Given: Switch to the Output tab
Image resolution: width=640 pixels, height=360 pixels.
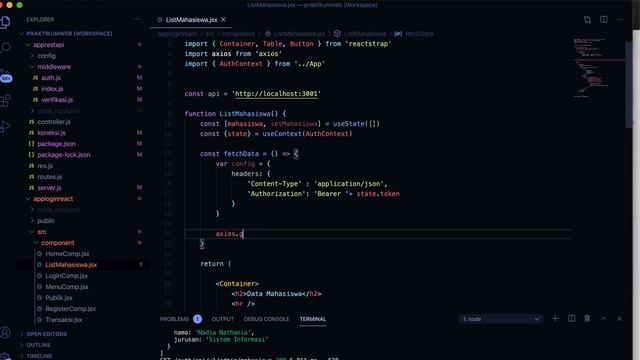Looking at the screenshot, I should pos(222,319).
